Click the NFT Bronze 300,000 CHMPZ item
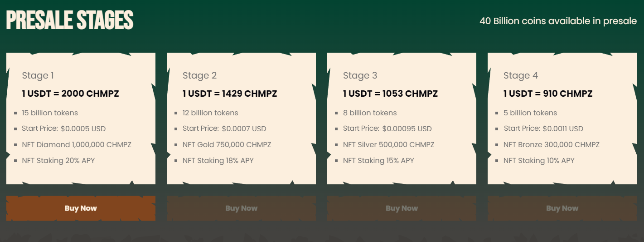The image size is (644, 242). coord(552,145)
